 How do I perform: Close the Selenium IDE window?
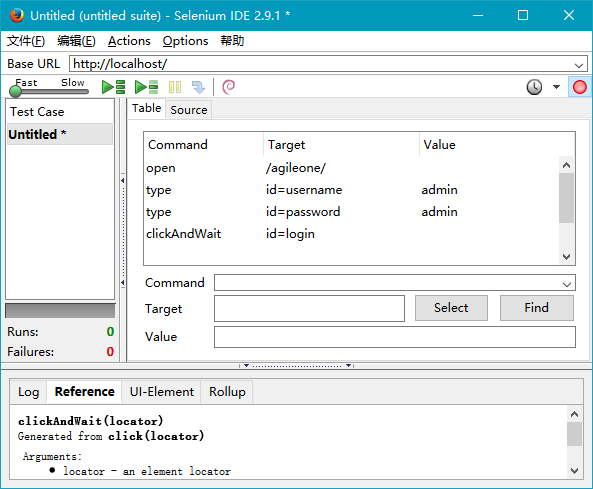click(x=569, y=16)
